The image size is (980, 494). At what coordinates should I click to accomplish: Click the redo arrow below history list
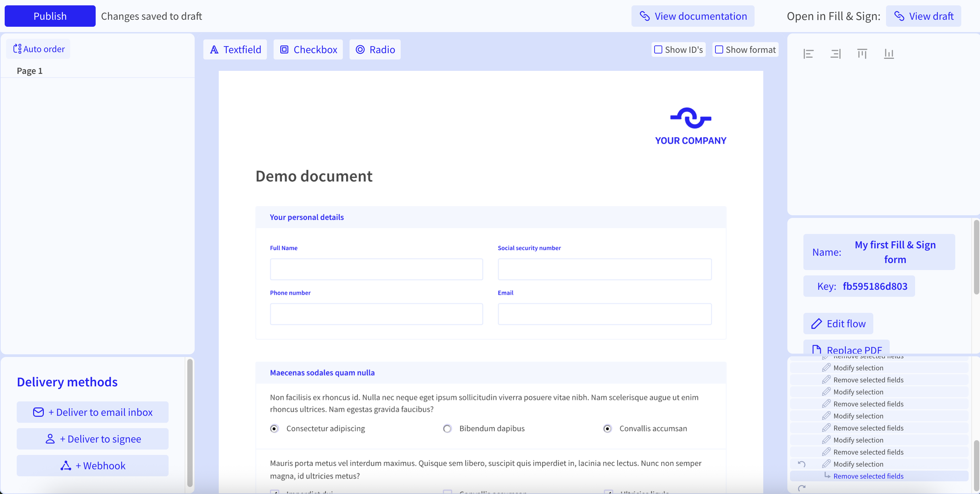point(802,488)
